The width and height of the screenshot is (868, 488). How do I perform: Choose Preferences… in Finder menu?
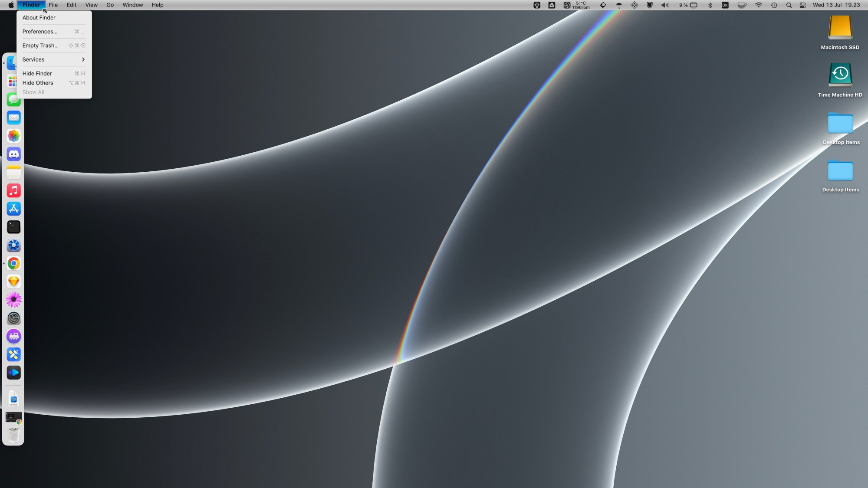pyautogui.click(x=40, y=32)
